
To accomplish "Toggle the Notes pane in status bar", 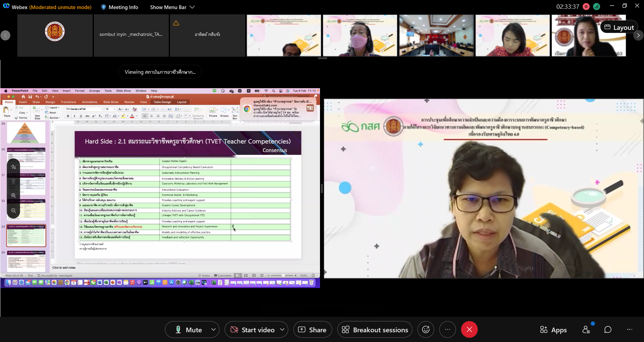I will pyautogui.click(x=204, y=276).
